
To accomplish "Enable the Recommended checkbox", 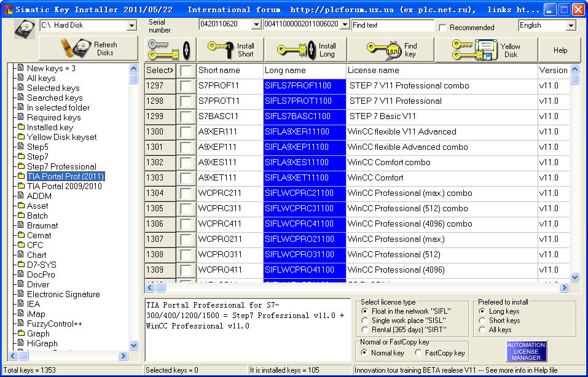I will coord(443,28).
